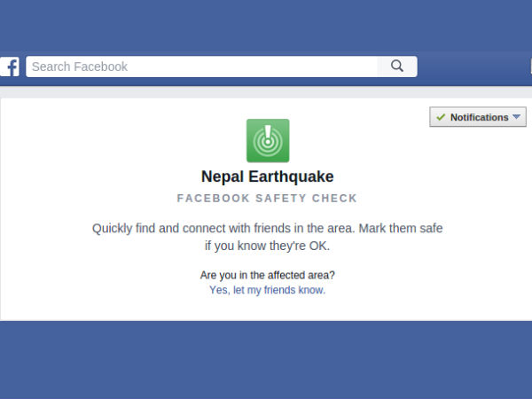Click the gray strip under the search bar
This screenshot has height=399, width=532.
click(266, 91)
